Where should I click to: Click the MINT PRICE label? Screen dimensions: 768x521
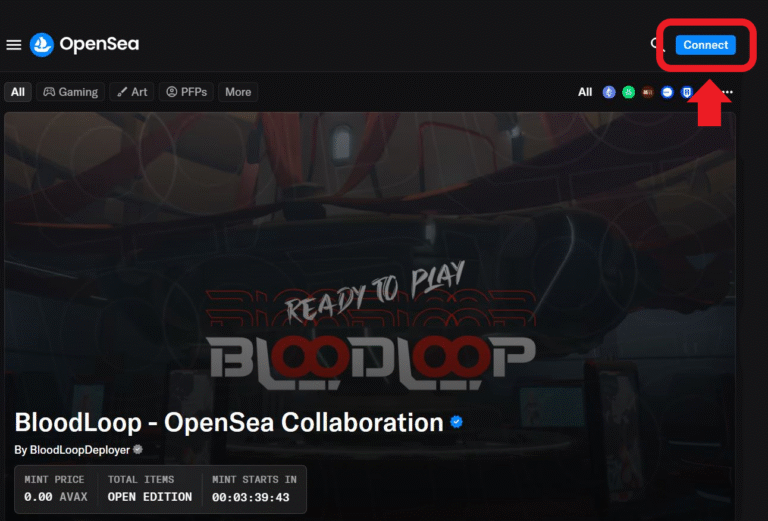coord(54,479)
